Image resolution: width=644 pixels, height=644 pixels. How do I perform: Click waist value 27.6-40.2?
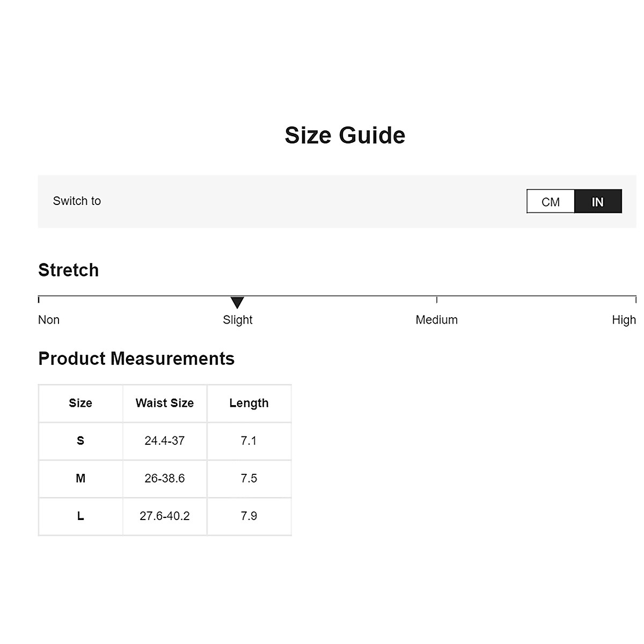click(x=164, y=516)
